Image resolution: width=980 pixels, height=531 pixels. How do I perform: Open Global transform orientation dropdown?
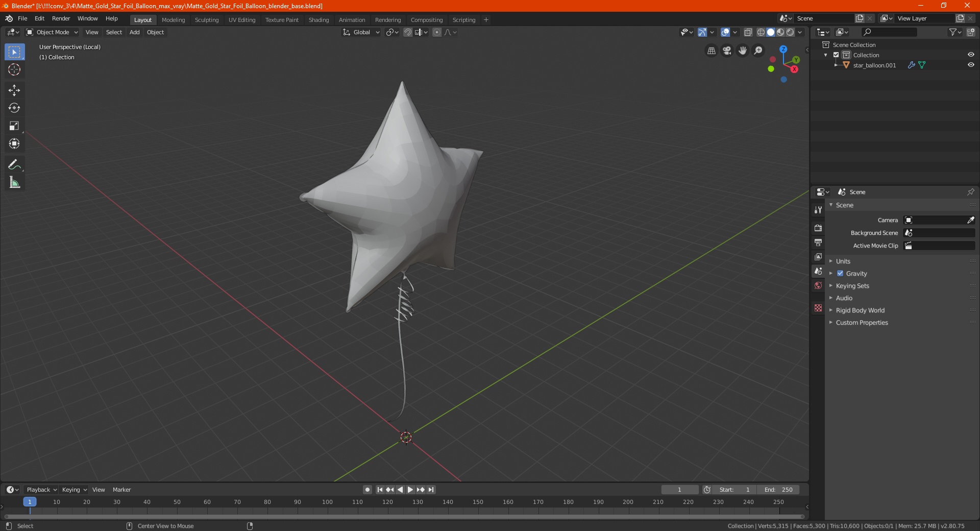[x=361, y=32]
